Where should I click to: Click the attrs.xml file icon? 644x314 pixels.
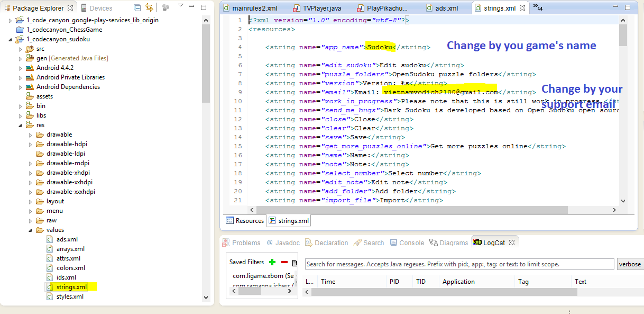(x=50, y=258)
